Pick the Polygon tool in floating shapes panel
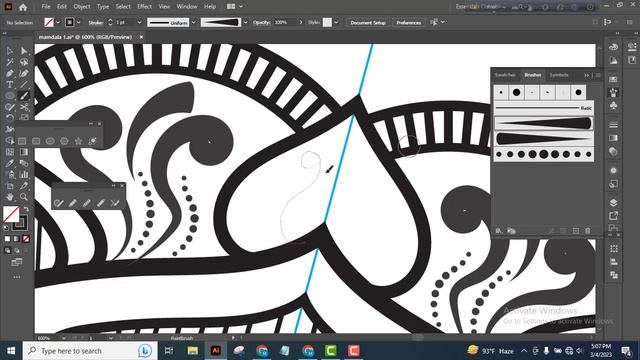 (64, 141)
